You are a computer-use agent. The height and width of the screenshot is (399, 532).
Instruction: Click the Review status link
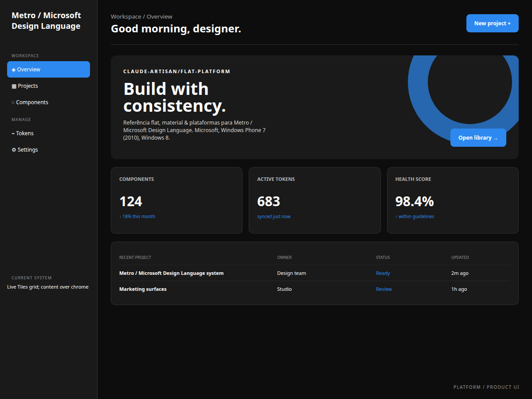pyautogui.click(x=384, y=289)
